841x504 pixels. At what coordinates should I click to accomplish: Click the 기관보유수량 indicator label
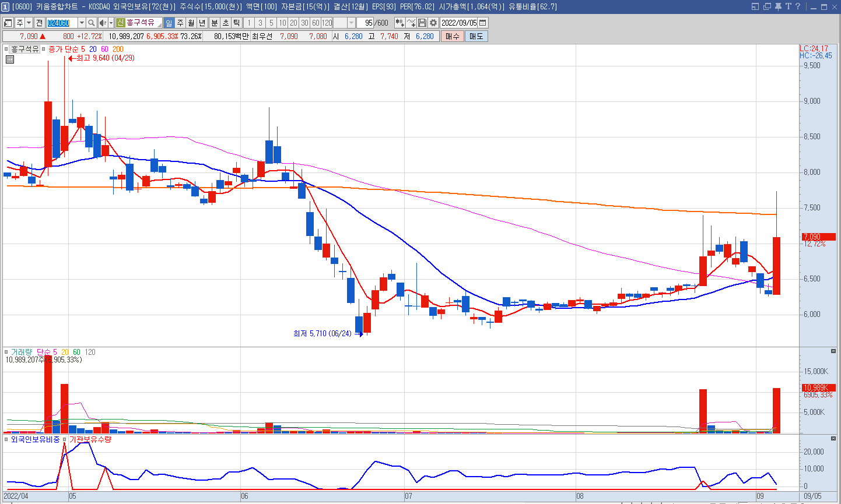tap(90, 439)
